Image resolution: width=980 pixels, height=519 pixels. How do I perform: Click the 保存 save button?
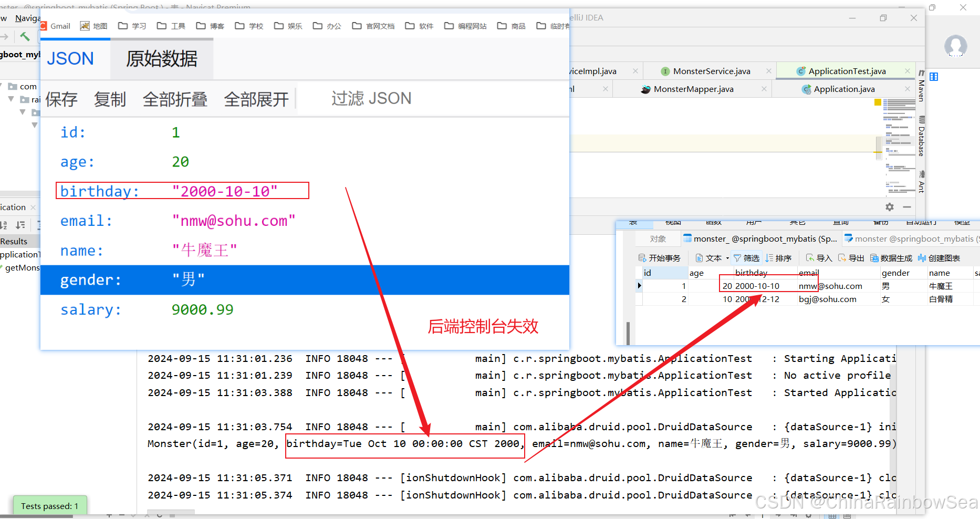point(61,99)
